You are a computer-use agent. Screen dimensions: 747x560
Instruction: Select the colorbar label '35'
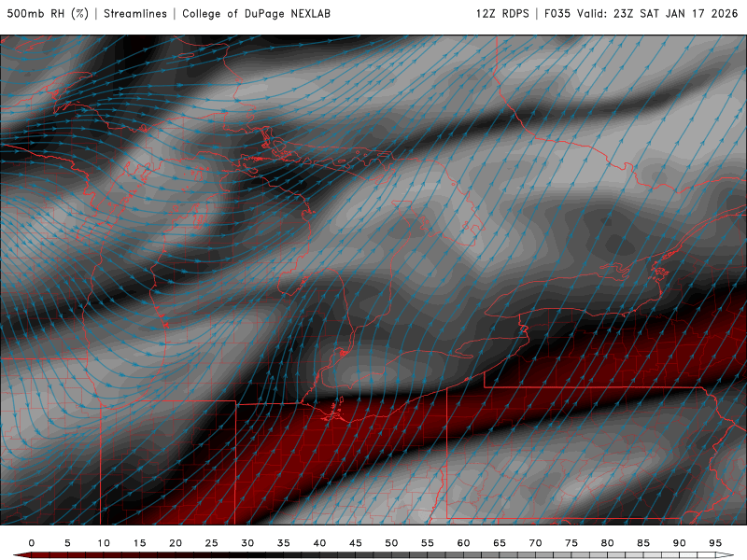point(284,543)
